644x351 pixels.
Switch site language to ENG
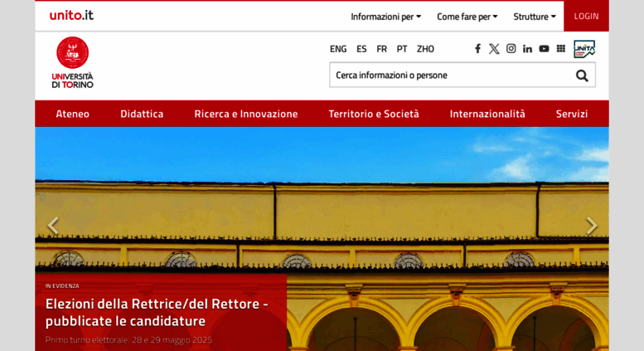click(338, 49)
